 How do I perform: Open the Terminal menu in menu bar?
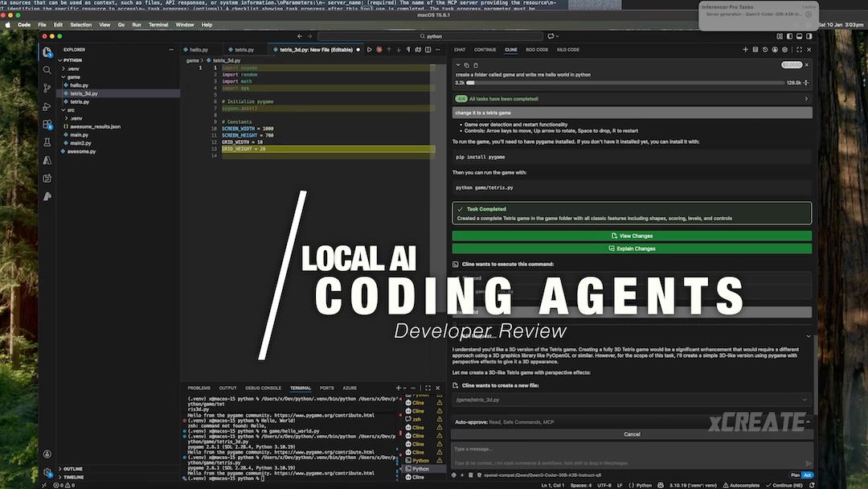(158, 25)
